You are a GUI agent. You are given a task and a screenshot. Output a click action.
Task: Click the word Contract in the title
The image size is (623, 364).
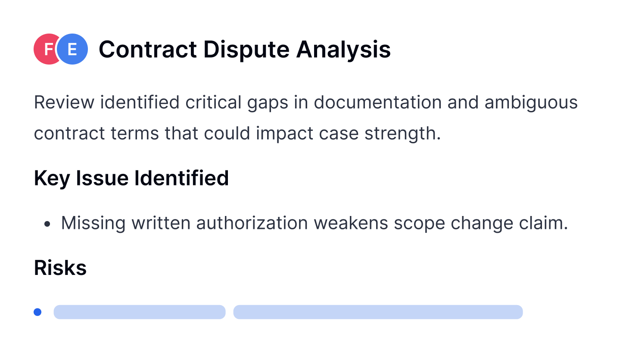pos(148,49)
